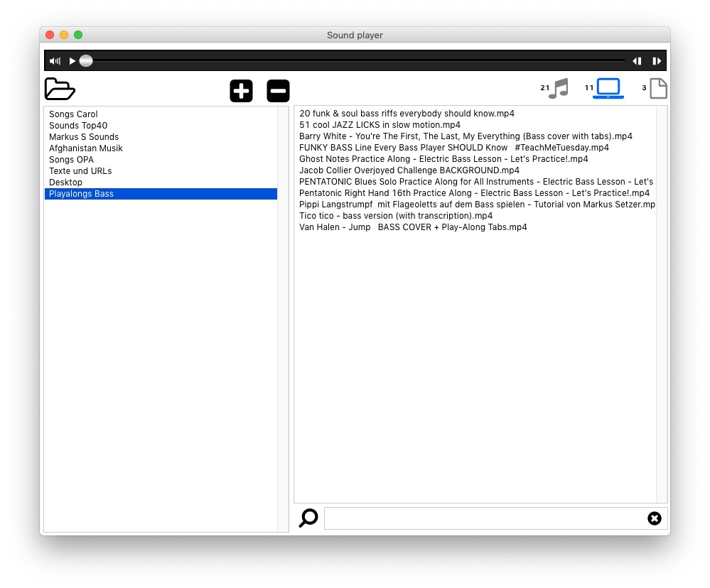
Task: Select Tico tico bass version file
Action: [475, 216]
